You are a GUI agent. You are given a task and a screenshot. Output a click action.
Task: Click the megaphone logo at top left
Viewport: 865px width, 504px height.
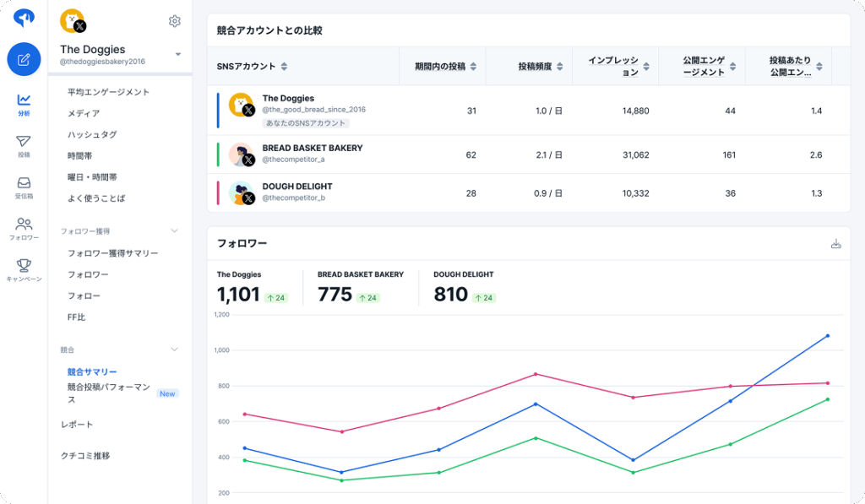tap(24, 19)
